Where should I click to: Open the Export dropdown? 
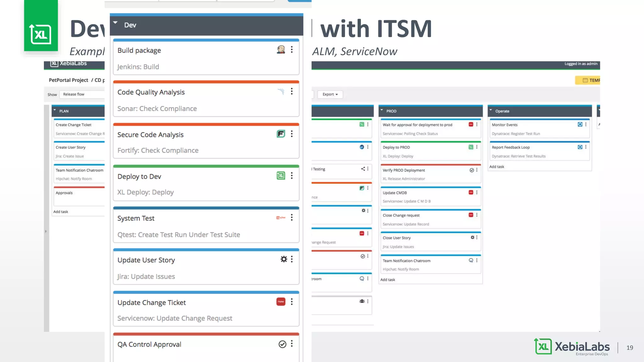330,94
